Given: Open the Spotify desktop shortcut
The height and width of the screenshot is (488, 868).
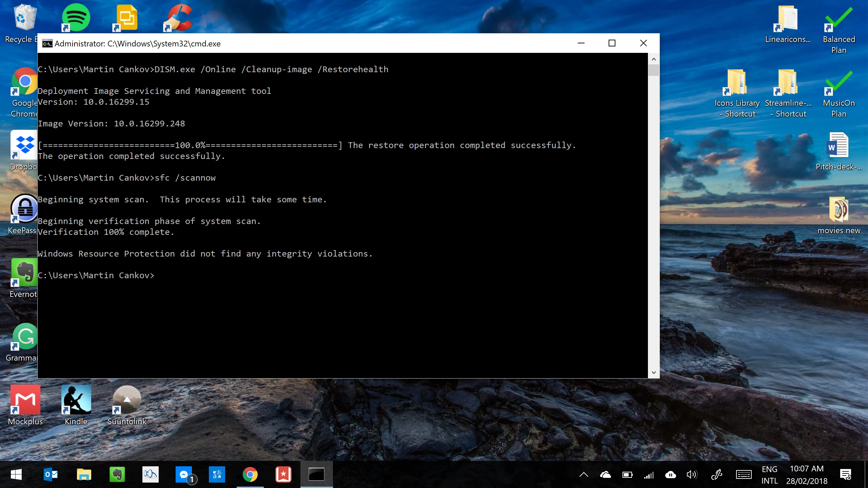Looking at the screenshot, I should (76, 17).
